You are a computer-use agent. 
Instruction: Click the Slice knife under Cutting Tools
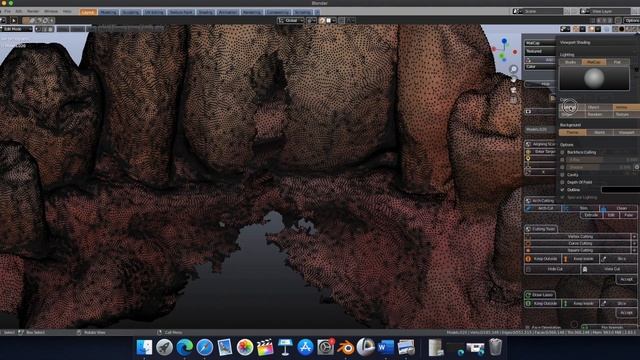click(x=604, y=259)
